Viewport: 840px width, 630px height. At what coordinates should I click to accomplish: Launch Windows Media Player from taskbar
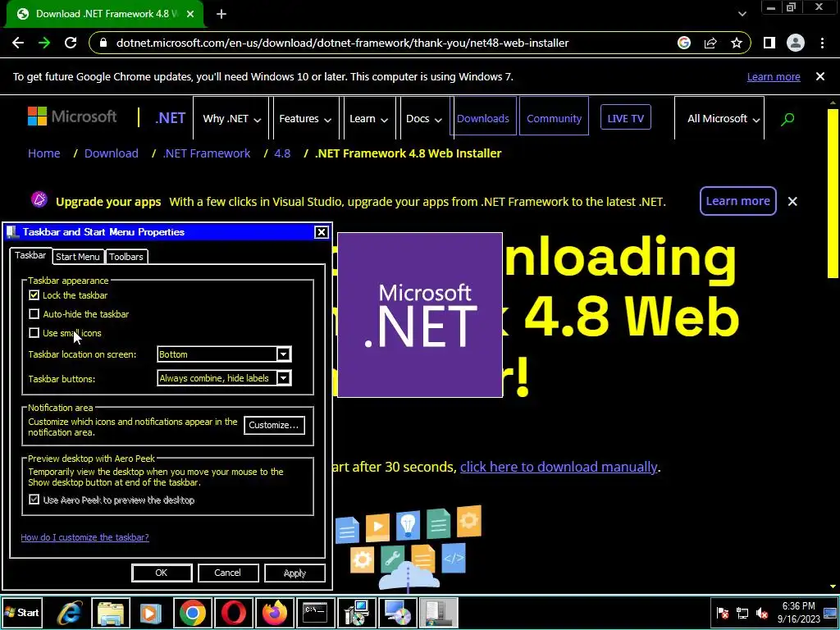point(151,613)
